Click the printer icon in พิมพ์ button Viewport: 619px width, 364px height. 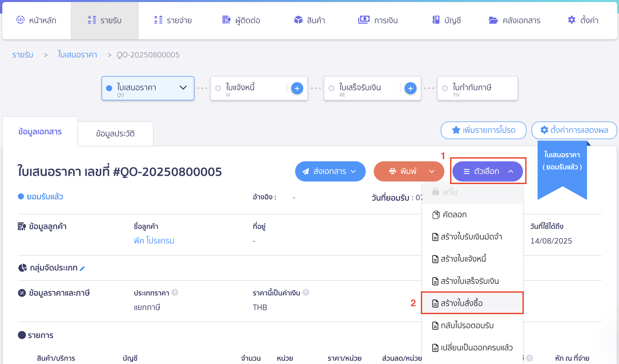pyautogui.click(x=392, y=171)
